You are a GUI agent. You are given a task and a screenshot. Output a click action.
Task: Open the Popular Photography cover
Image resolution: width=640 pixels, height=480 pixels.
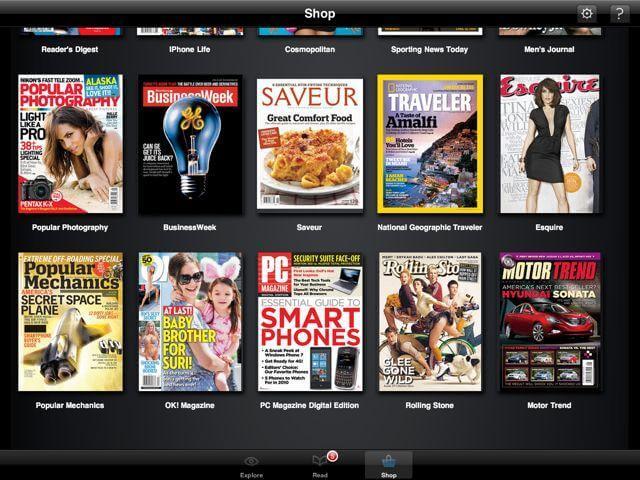point(70,144)
